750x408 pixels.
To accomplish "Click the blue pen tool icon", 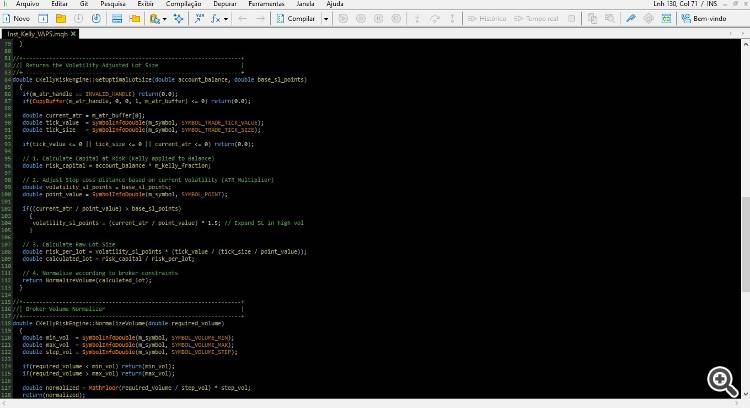I will point(631,19).
